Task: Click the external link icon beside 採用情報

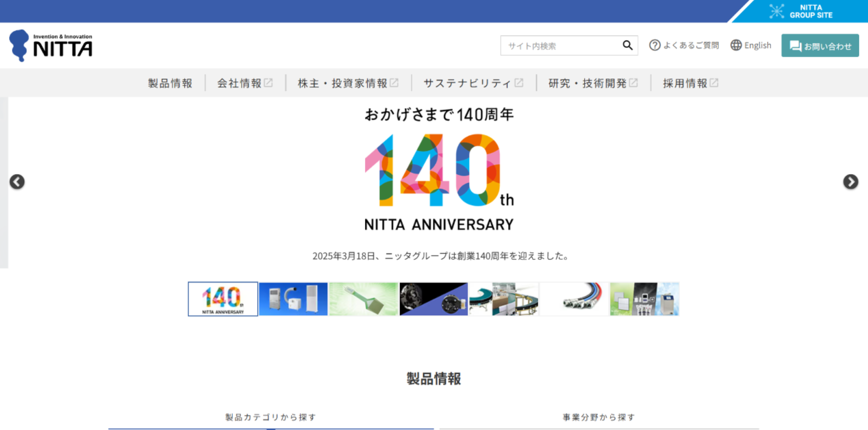Action: [x=714, y=82]
